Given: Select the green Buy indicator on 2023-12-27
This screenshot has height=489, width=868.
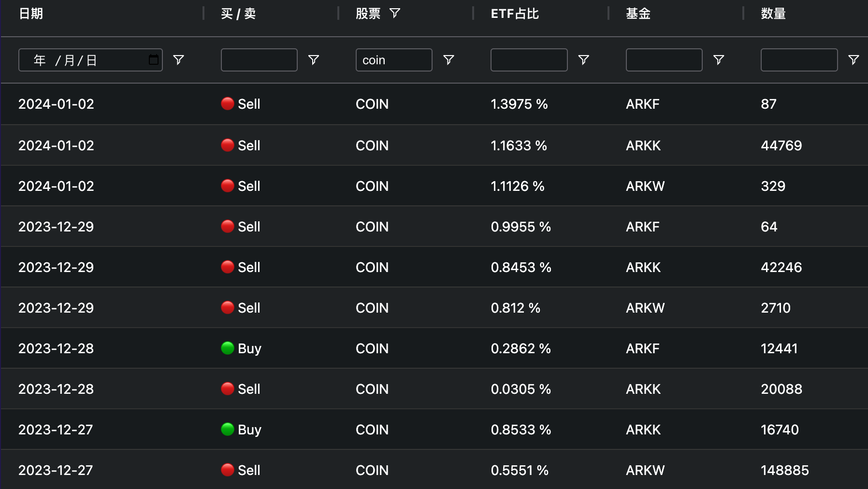Looking at the screenshot, I should [228, 429].
